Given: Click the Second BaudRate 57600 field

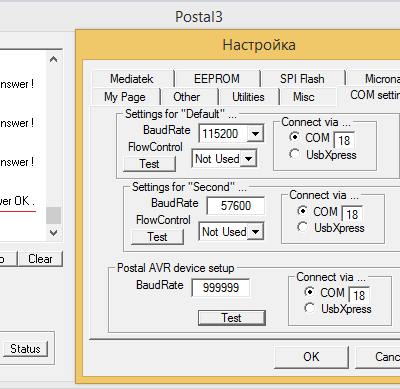Looking at the screenshot, I should pos(236,206).
